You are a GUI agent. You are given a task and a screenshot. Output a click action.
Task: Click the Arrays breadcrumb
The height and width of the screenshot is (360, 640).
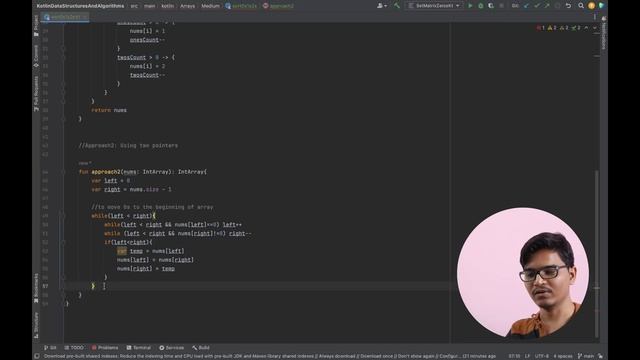coord(187,6)
